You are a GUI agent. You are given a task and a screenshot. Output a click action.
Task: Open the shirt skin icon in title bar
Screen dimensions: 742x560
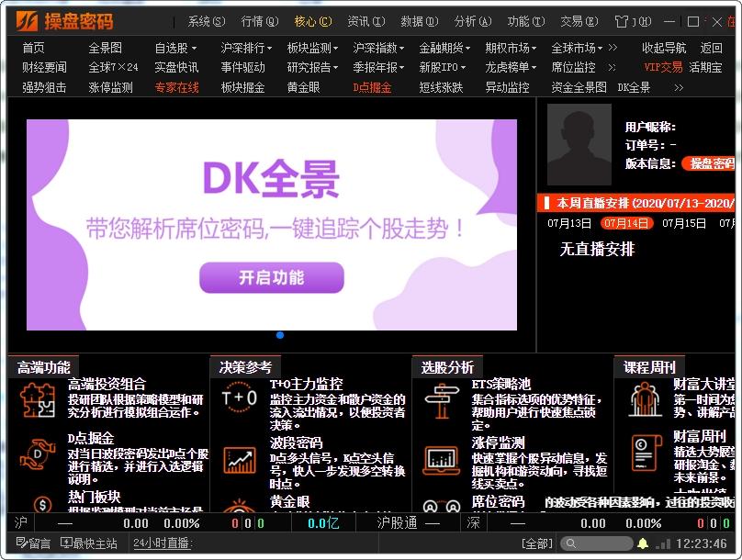[x=621, y=21]
